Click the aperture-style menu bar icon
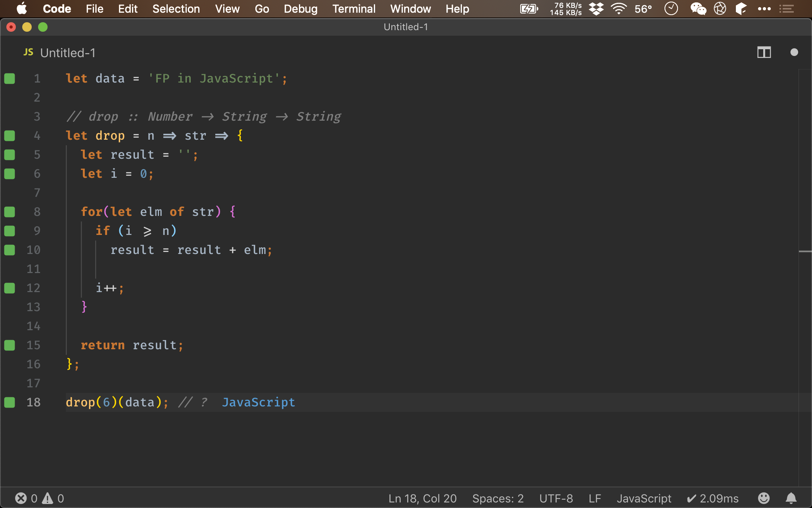Viewport: 812px width, 508px height. (x=720, y=8)
